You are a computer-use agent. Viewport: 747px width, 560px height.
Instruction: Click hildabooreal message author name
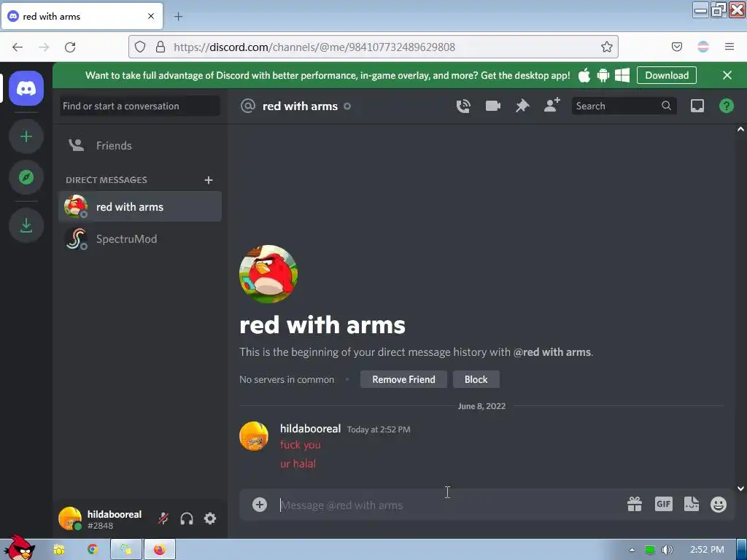(310, 429)
